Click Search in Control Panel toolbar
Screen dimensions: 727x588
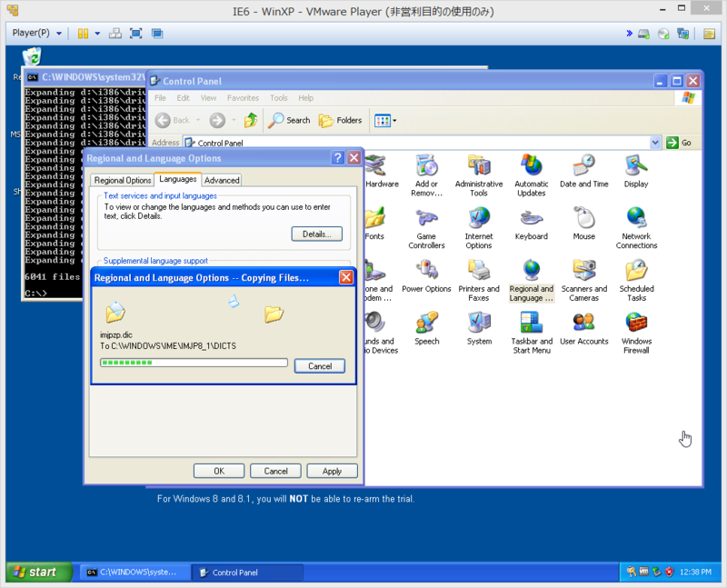[289, 120]
